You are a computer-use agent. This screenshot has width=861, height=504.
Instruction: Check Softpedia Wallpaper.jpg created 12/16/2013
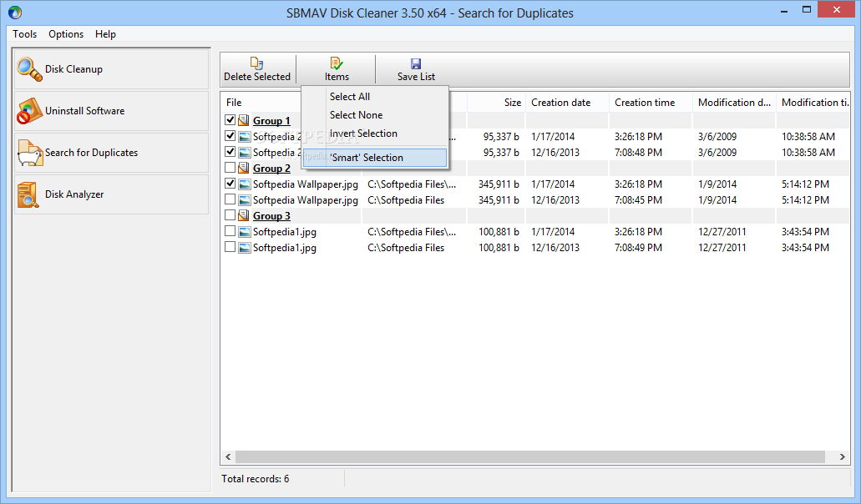click(x=230, y=199)
